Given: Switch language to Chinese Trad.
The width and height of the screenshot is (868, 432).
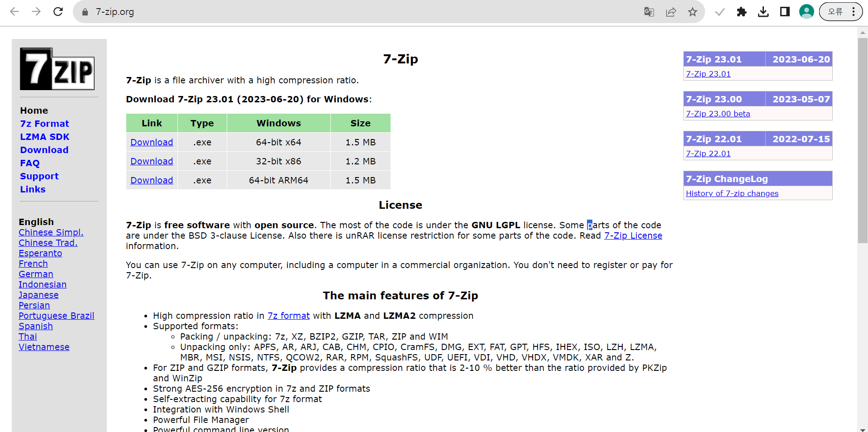Looking at the screenshot, I should click(48, 243).
